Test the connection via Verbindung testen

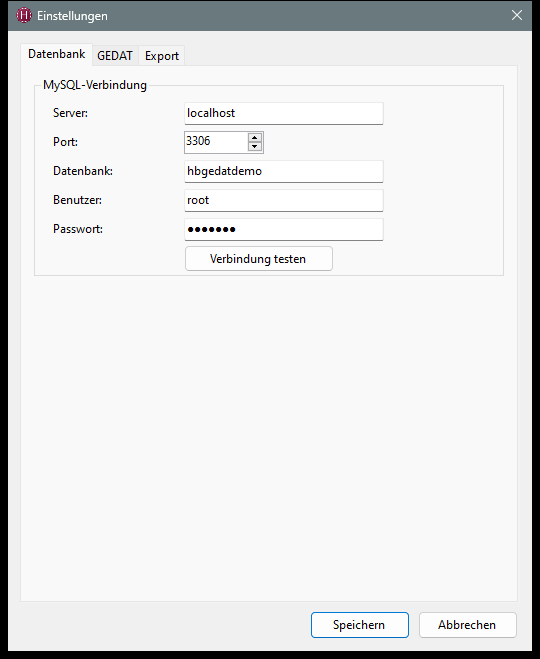point(259,259)
